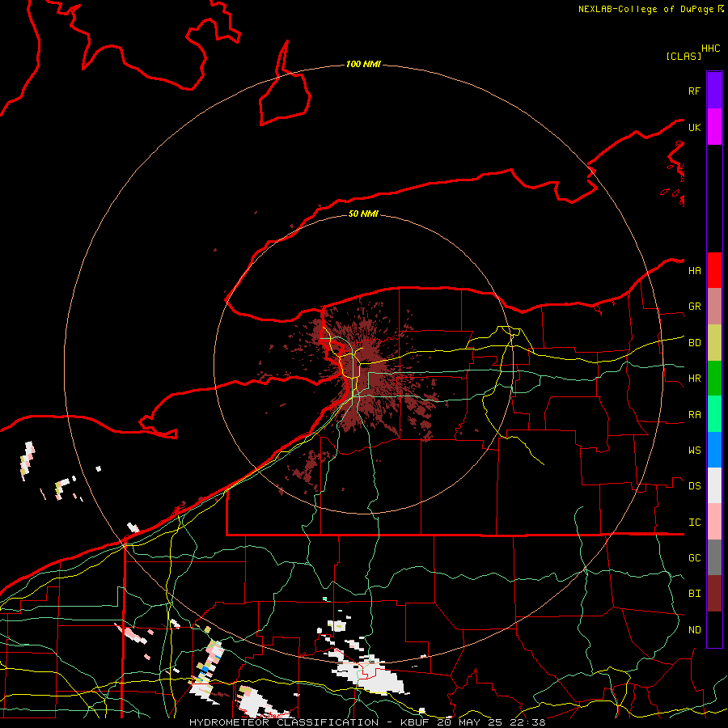Click the IC legend label
The width and height of the screenshot is (728, 728).
click(x=694, y=523)
